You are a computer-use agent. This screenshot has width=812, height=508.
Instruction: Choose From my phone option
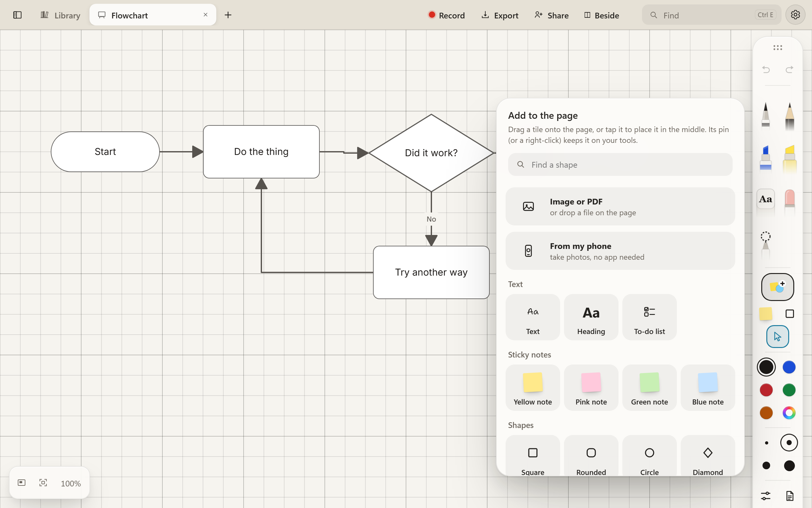[620, 251]
